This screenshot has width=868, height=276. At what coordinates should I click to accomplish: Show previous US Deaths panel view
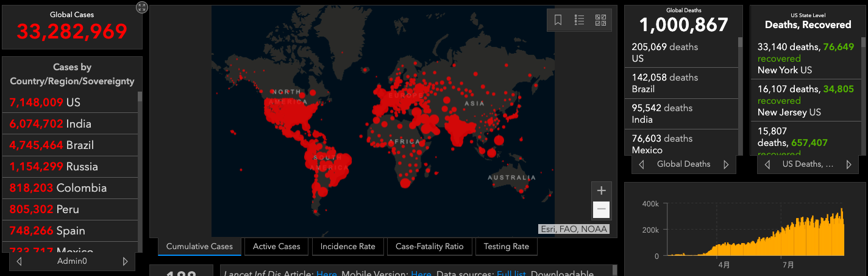point(767,164)
